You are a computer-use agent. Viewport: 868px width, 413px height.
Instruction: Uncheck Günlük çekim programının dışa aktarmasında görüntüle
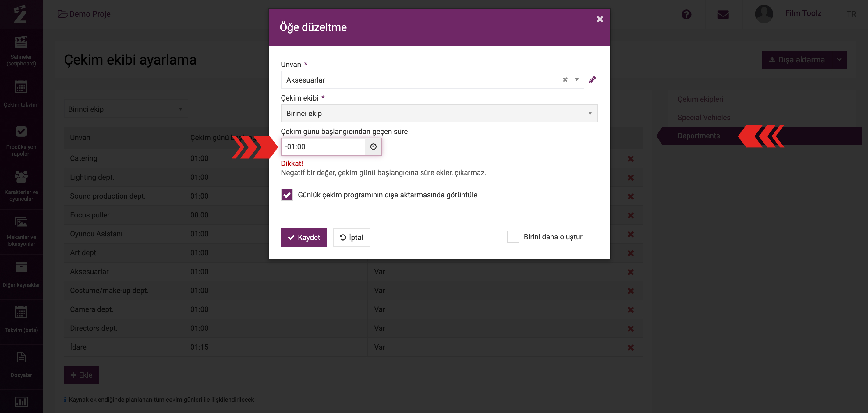click(287, 195)
